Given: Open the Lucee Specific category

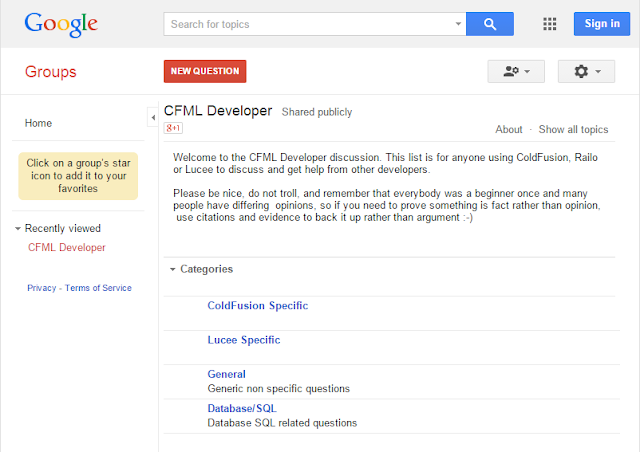Looking at the screenshot, I should 244,340.
